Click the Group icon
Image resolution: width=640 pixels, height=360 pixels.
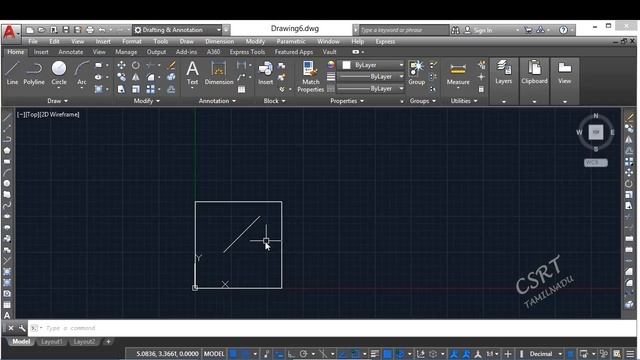tap(416, 73)
